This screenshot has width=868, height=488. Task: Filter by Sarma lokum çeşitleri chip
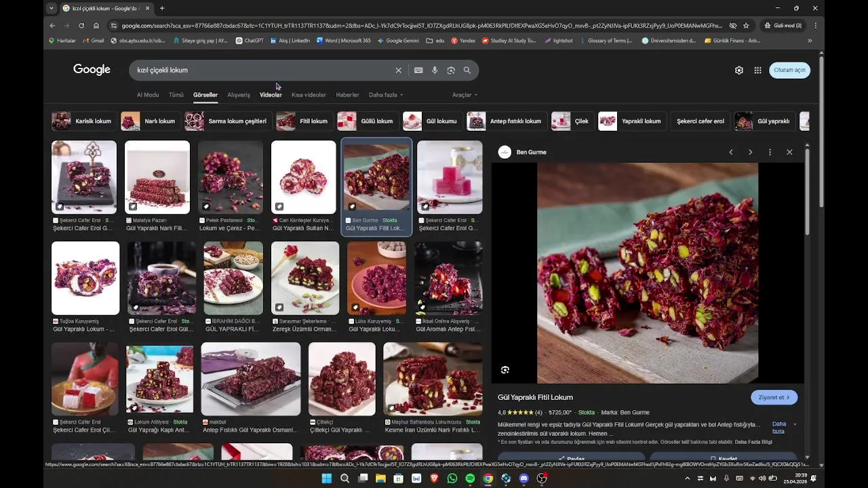click(x=228, y=121)
